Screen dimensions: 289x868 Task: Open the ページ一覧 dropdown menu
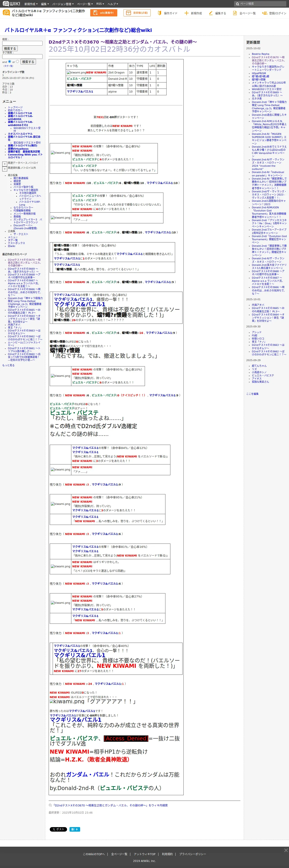(x=85, y=4)
